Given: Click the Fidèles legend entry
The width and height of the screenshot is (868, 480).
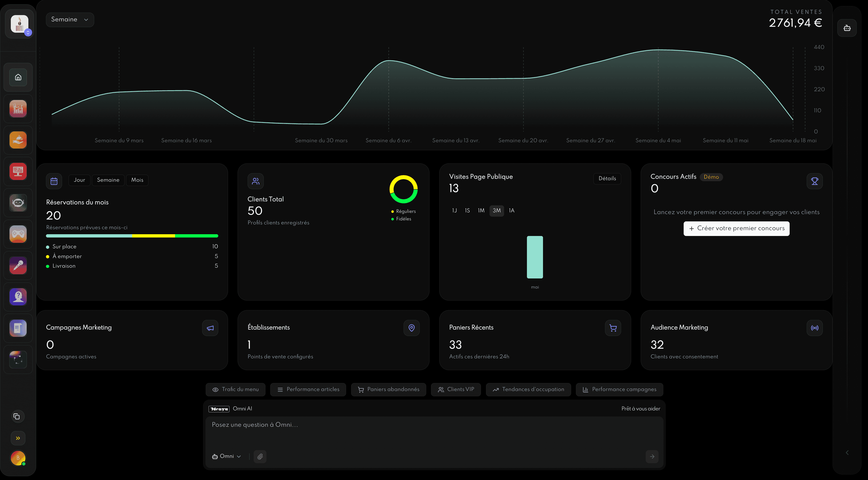Looking at the screenshot, I should point(401,219).
